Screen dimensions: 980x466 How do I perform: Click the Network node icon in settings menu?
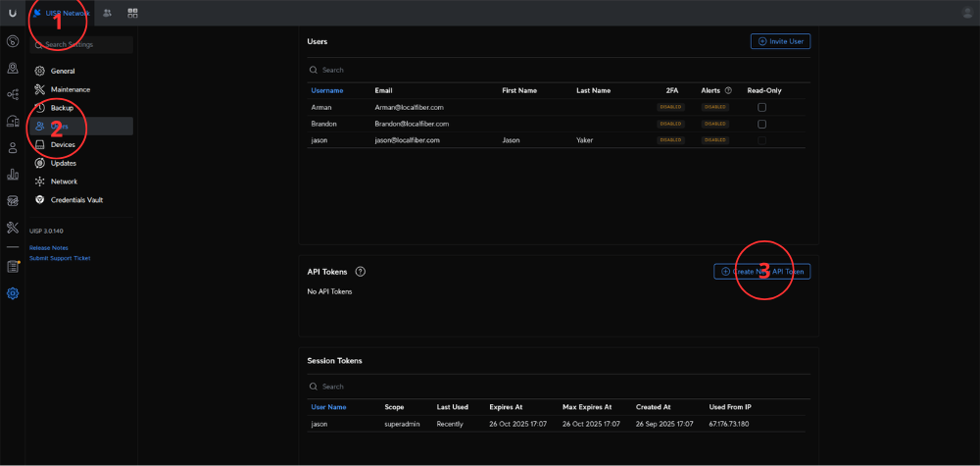coord(40,181)
